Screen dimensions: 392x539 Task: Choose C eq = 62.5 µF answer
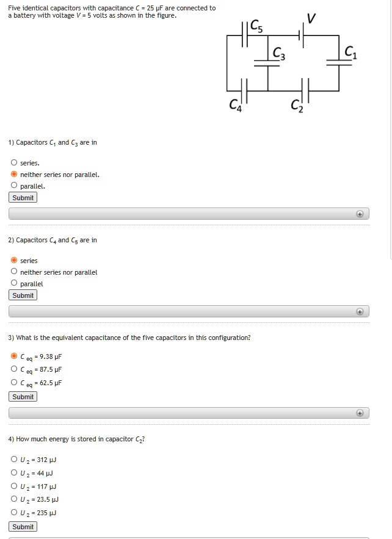(x=13, y=383)
